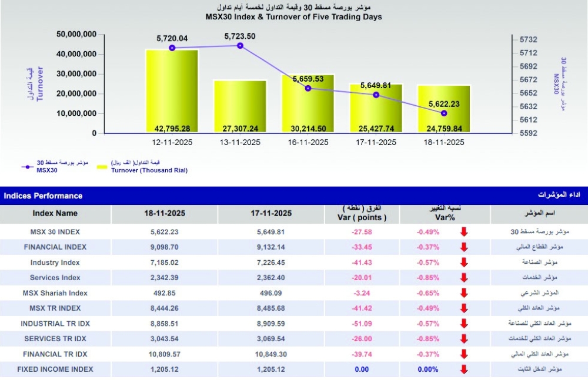Click the Index Name column header
This screenshot has height=380, width=588.
(x=55, y=214)
